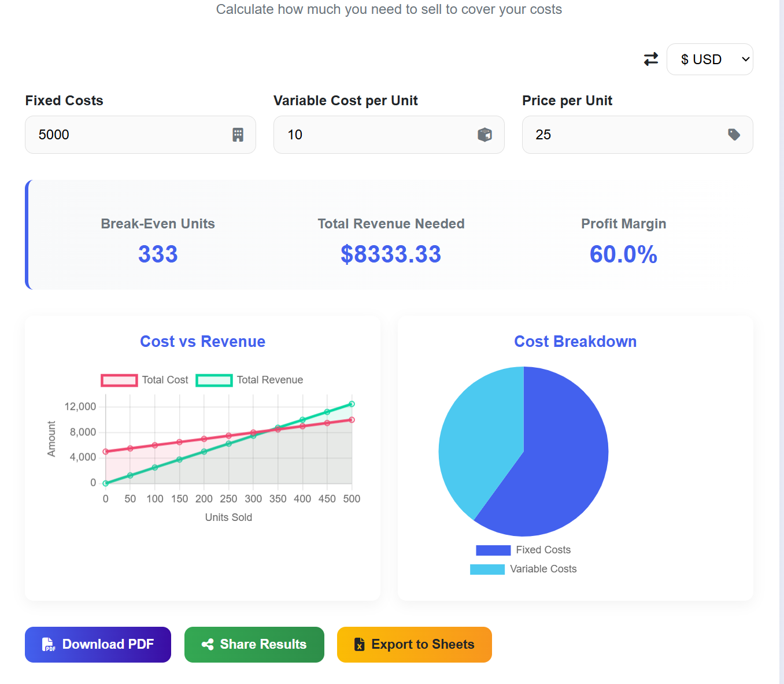Screen dimensions: 784x684
Task: Click the price tag icon in Price per Unit
Action: pos(734,135)
